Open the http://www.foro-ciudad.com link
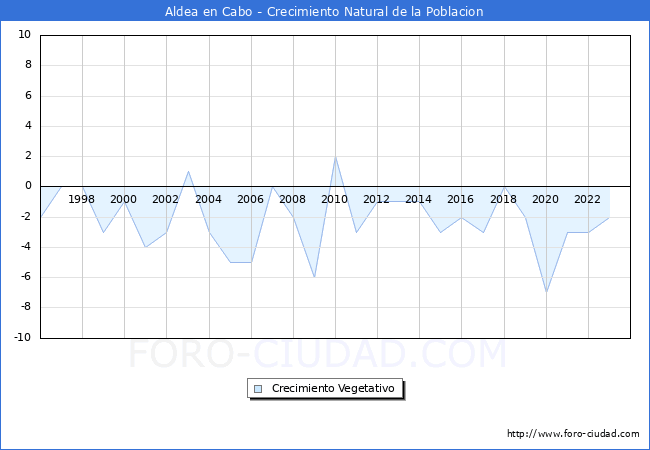The image size is (650, 450). 573,434
